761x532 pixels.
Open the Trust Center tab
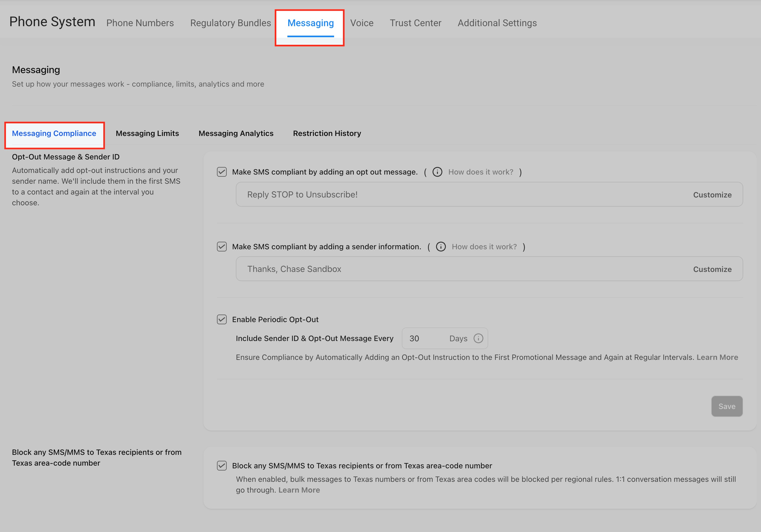[x=415, y=23]
